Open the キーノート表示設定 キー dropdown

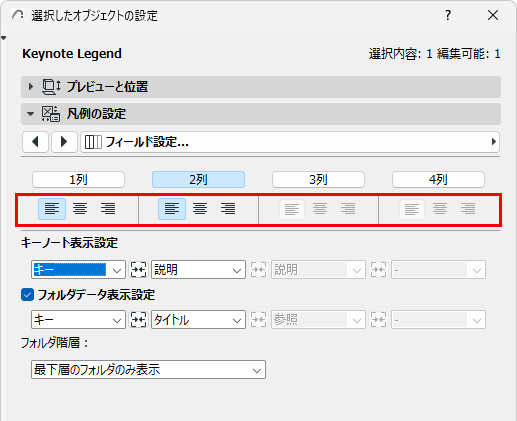pos(78,270)
